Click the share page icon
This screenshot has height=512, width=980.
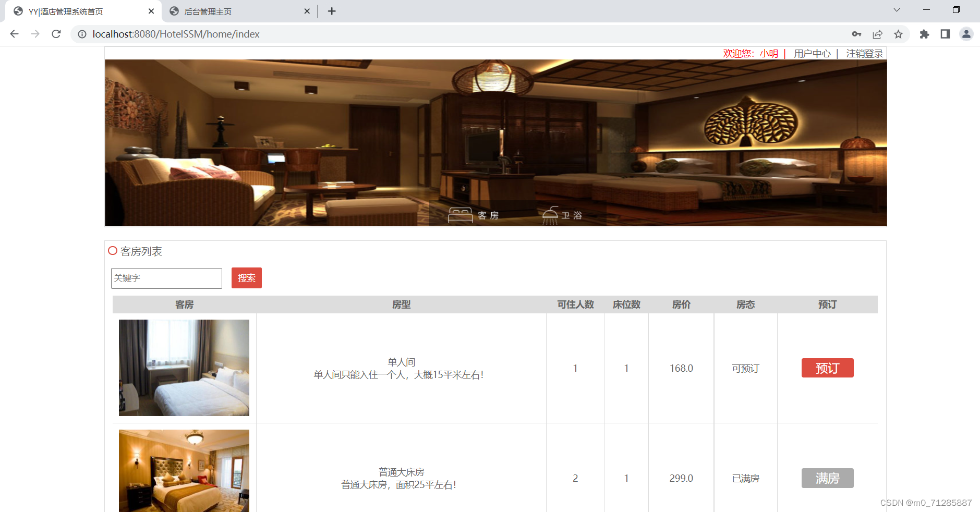tap(878, 34)
